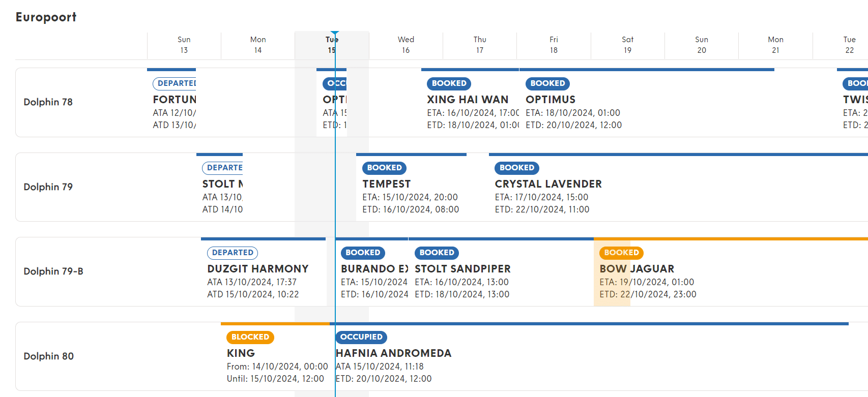Select the Dolphin 79-B berth row label
The image size is (868, 397).
pos(53,271)
